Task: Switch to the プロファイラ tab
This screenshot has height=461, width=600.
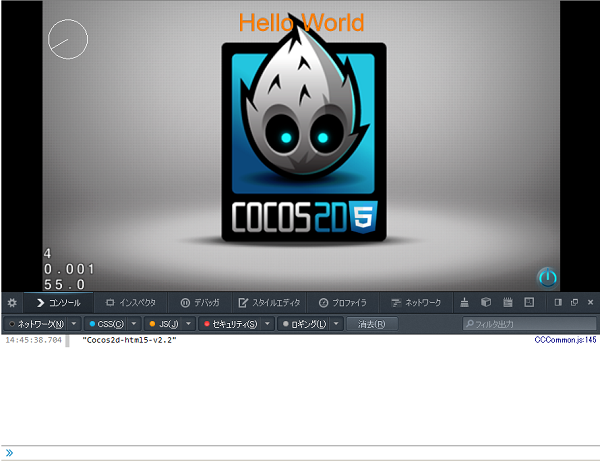Action: pos(343,303)
